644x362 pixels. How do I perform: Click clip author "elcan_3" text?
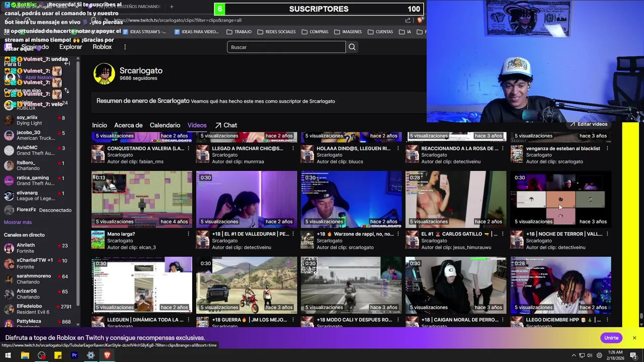pyautogui.click(x=147, y=247)
